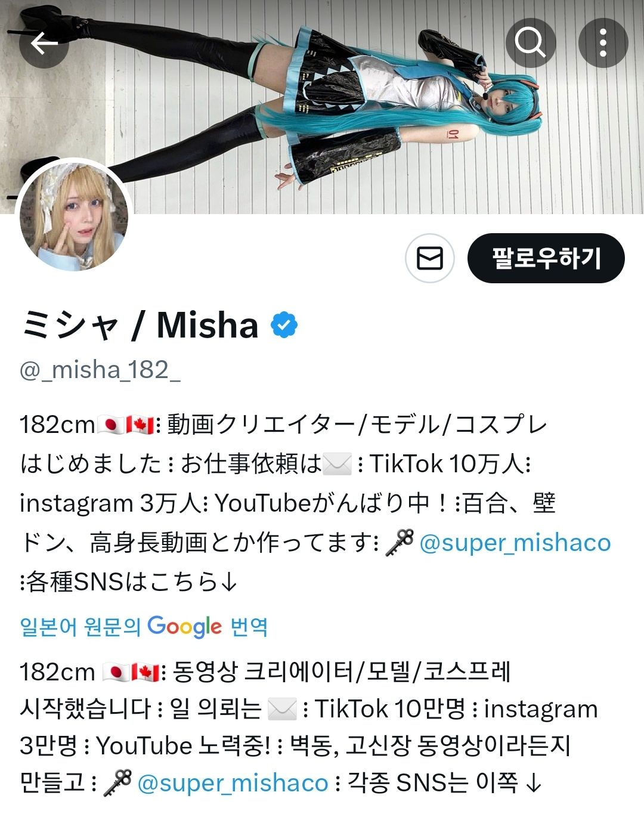
Task: Open the three-dot more options menu
Action: point(603,43)
